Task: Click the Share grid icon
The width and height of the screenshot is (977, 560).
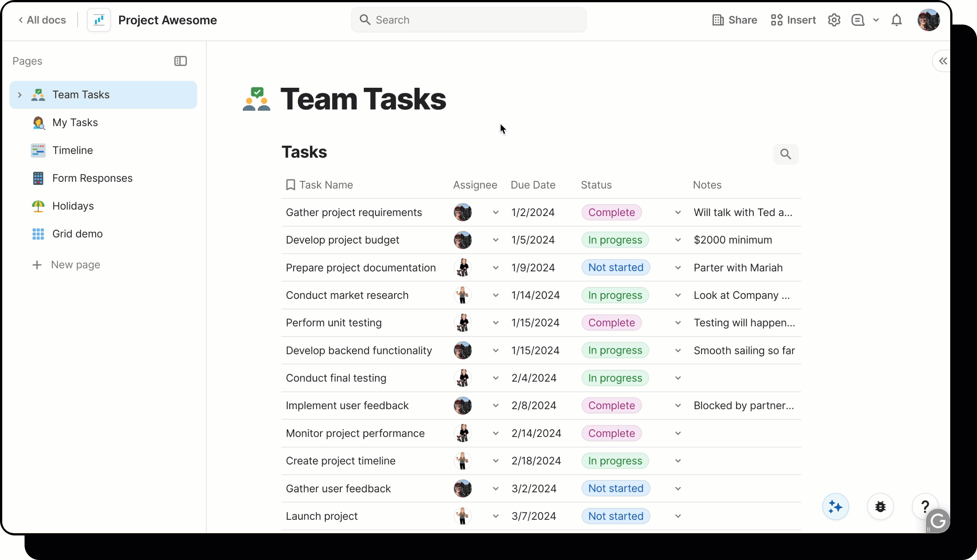Action: pos(718,20)
